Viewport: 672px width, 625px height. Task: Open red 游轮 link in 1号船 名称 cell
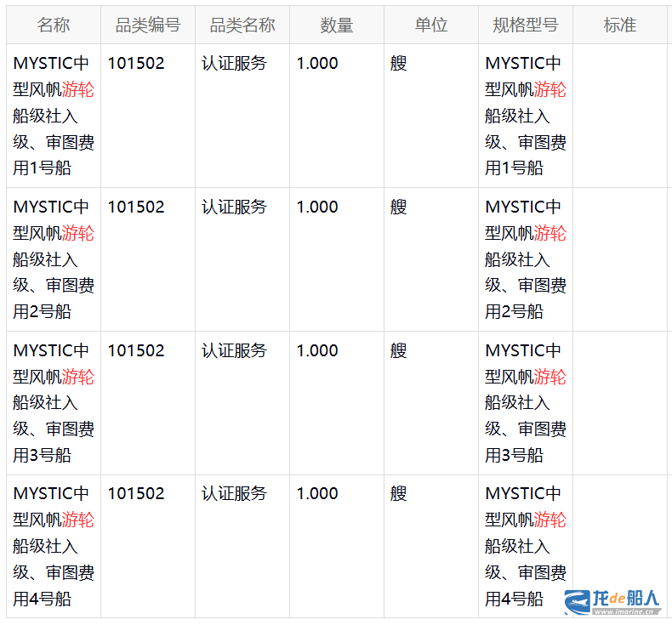click(x=77, y=90)
